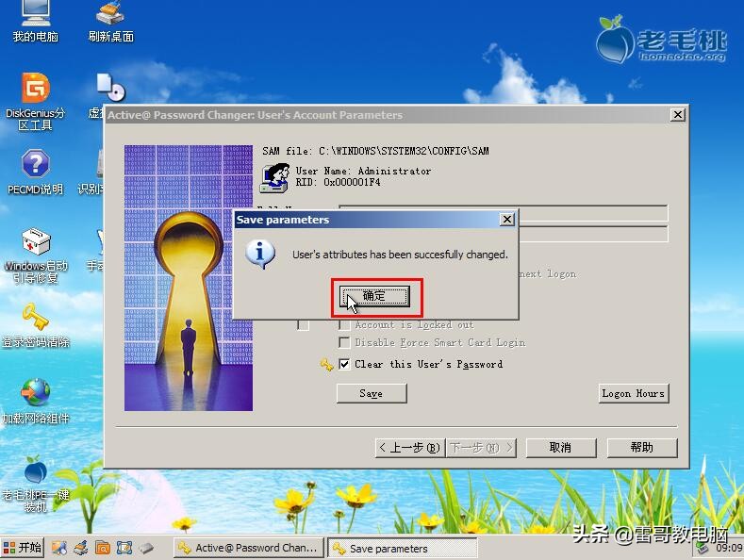Click the disk drive quick launch icon
This screenshot has height=560, width=744.
(146, 548)
